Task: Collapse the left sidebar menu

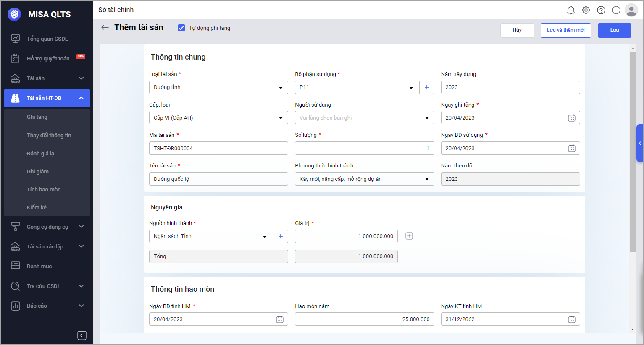Action: (x=82, y=335)
